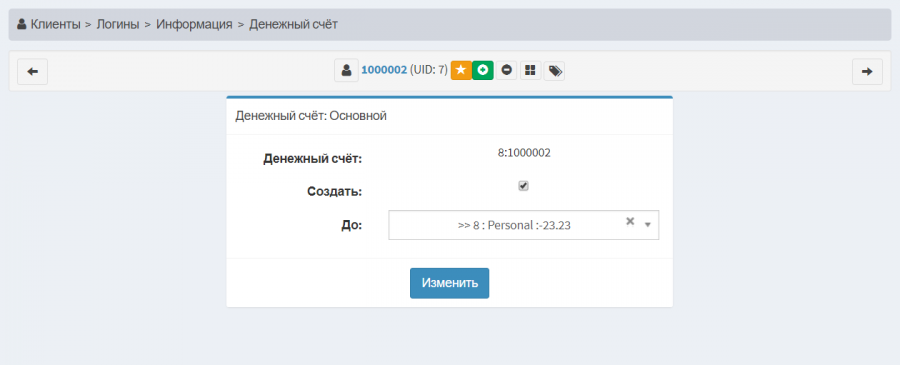Viewport: 900px width, 365px height.
Task: Go forward with the right arrow button
Action: 867,72
